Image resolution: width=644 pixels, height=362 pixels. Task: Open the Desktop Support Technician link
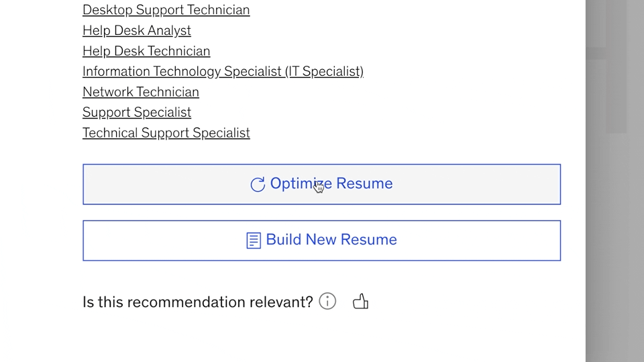(x=166, y=10)
